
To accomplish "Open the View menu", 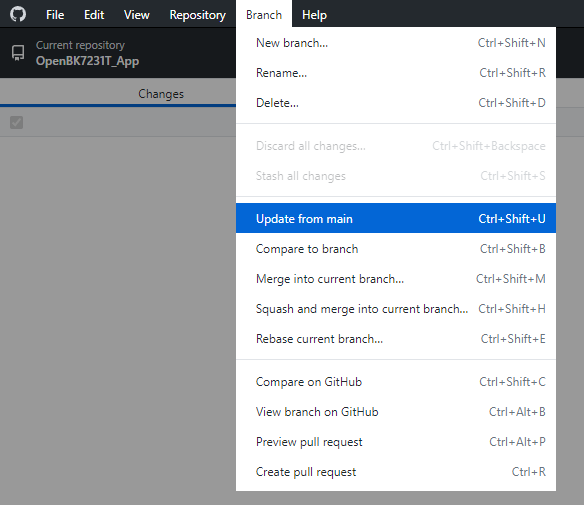I will pos(136,15).
